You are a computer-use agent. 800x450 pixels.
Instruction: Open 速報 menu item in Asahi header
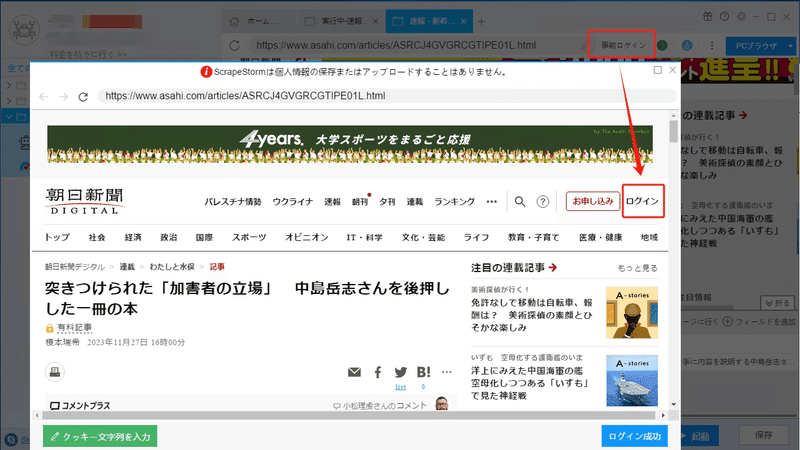click(x=332, y=202)
